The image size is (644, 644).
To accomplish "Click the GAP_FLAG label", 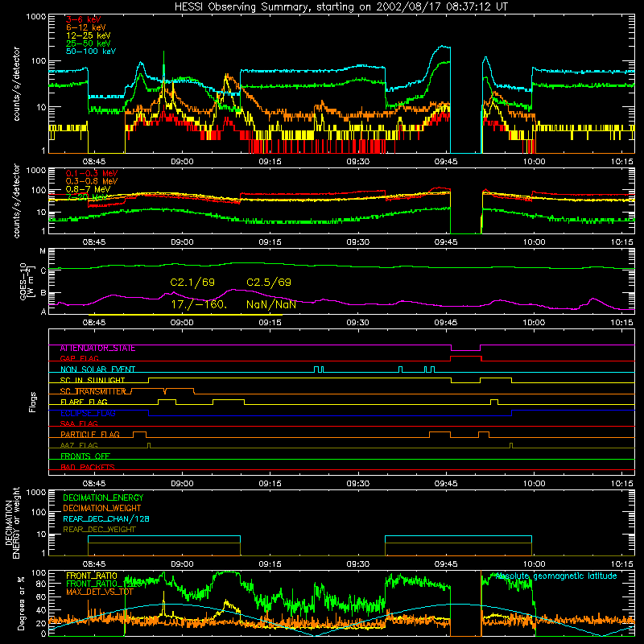I will (79, 358).
